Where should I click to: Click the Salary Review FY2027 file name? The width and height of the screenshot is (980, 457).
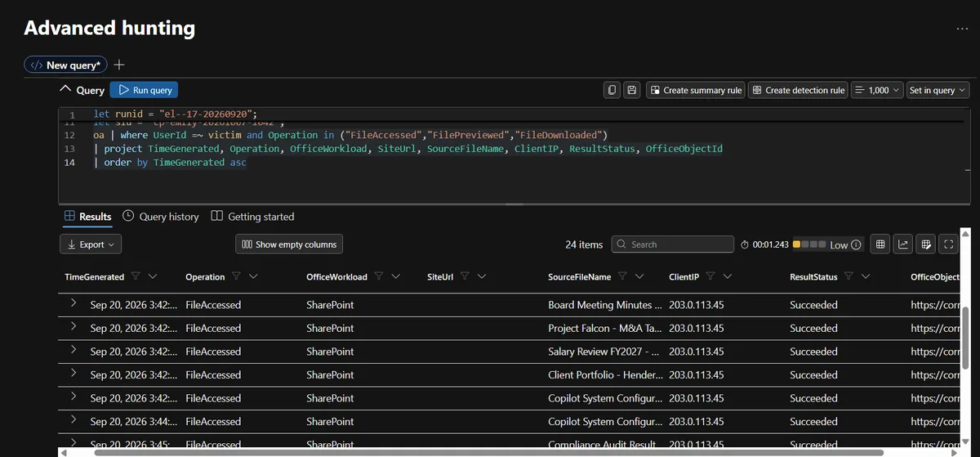click(605, 352)
